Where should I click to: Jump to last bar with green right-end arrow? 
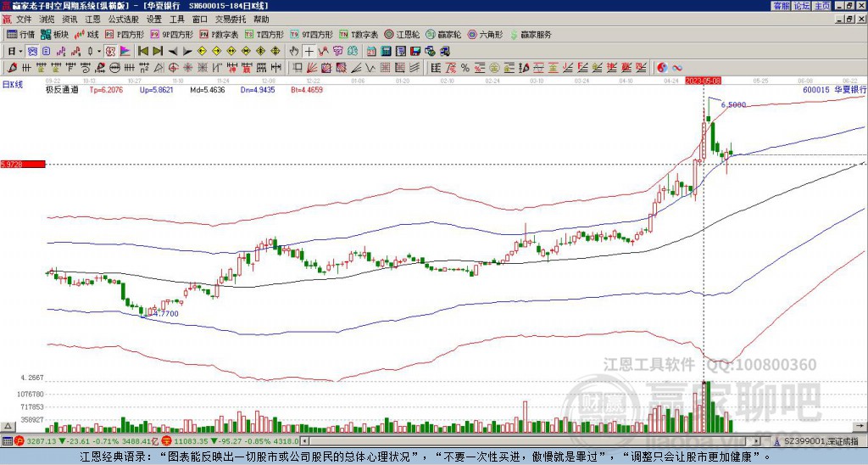click(x=158, y=51)
